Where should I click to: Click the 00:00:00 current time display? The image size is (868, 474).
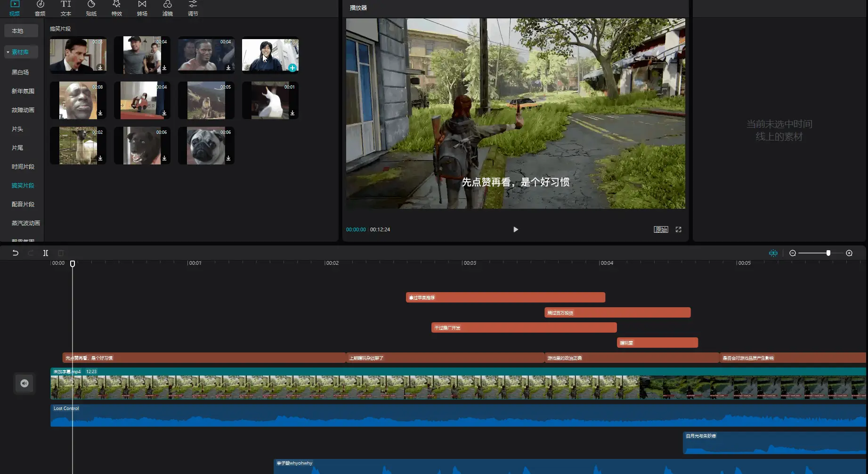tap(356, 229)
